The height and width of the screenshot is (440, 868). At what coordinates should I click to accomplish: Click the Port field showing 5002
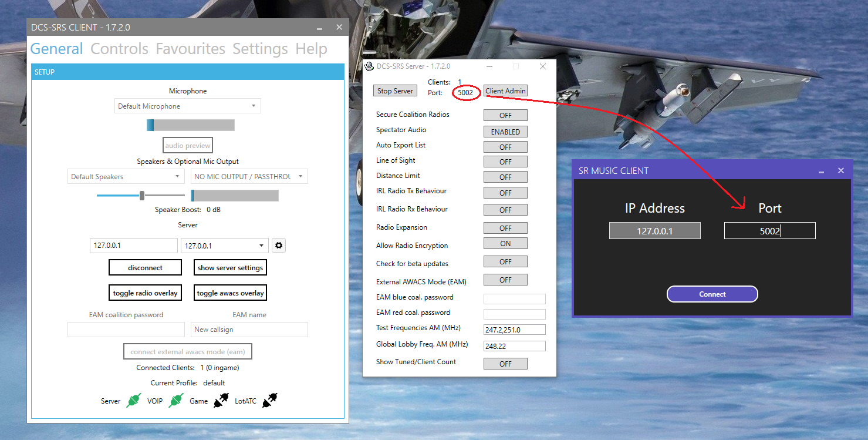click(x=770, y=231)
